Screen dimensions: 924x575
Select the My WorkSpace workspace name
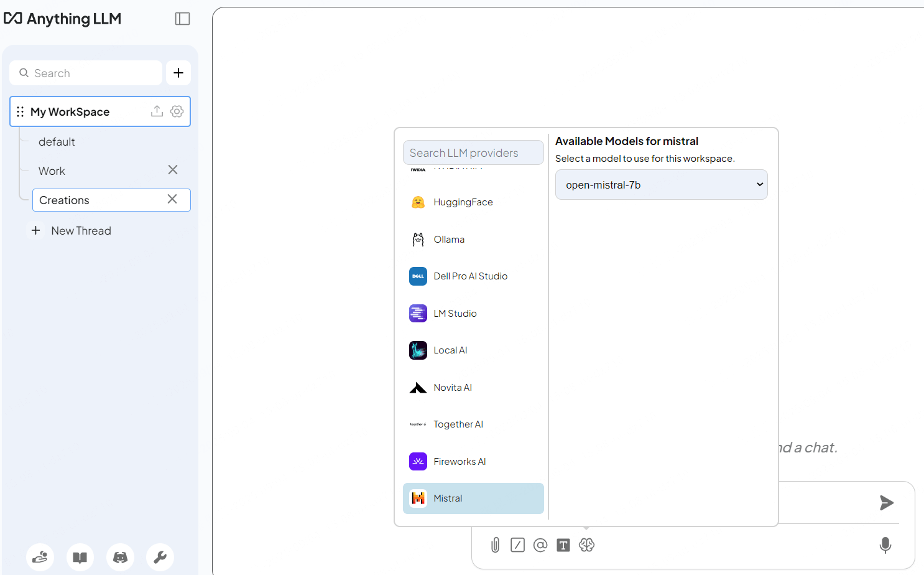pos(70,112)
